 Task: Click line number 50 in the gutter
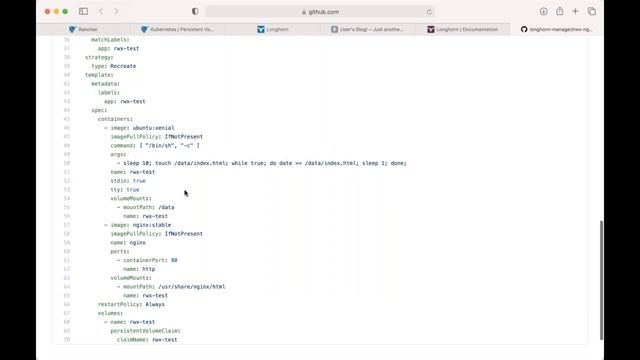coord(67,163)
